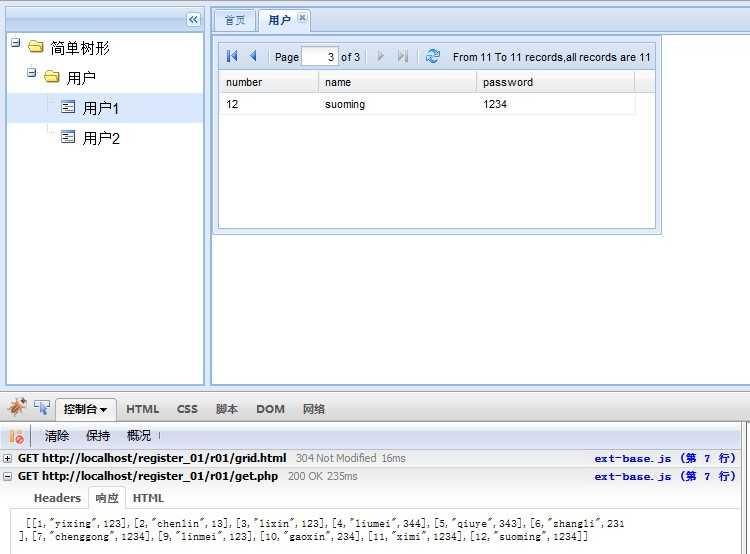Select the 用户 tab
This screenshot has width=750, height=554.
click(279, 20)
